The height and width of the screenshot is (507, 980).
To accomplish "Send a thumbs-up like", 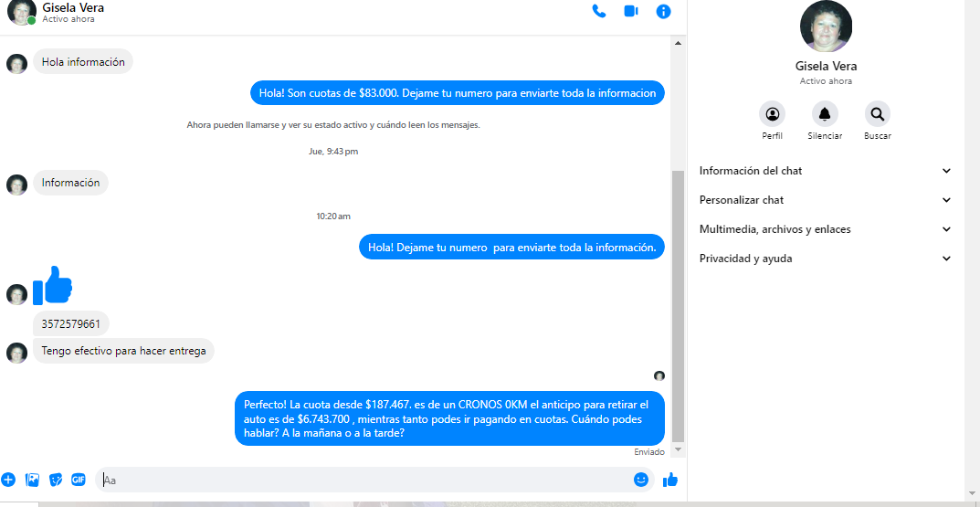I will (x=670, y=480).
